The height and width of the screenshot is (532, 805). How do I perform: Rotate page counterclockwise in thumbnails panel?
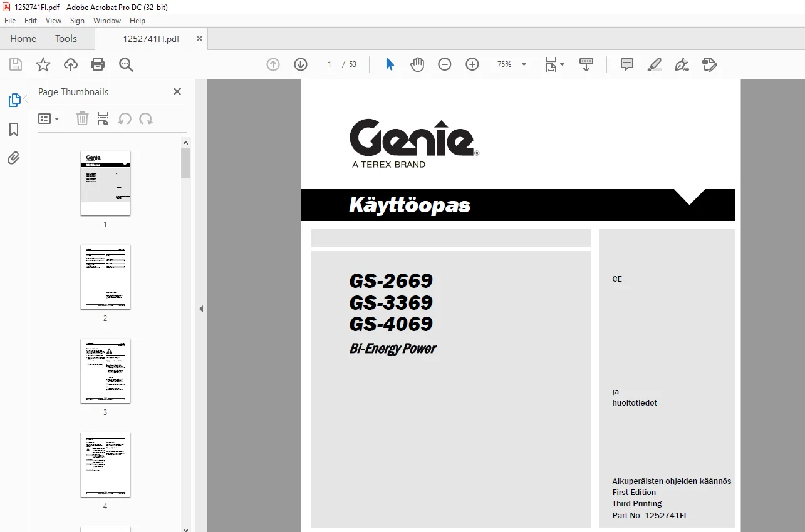tap(125, 119)
